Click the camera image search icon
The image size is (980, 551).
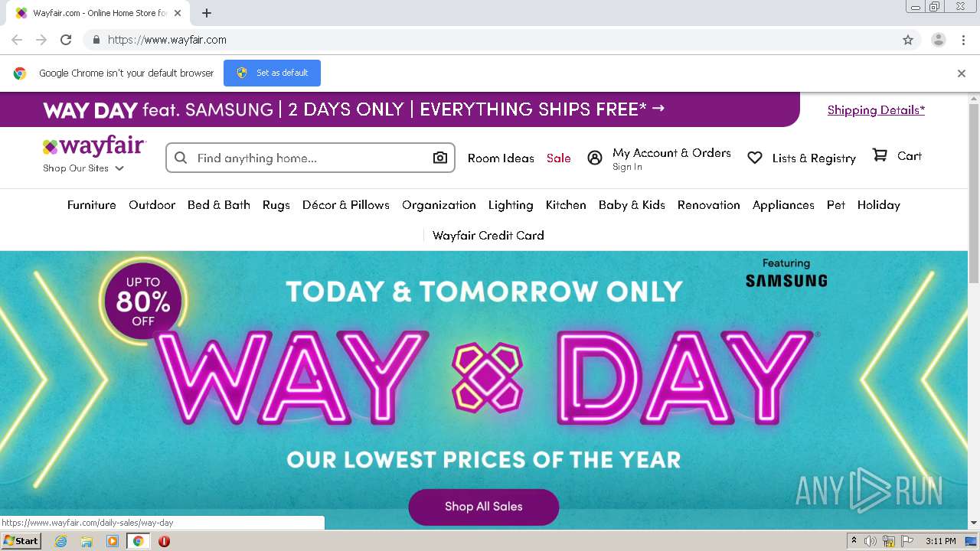click(439, 158)
